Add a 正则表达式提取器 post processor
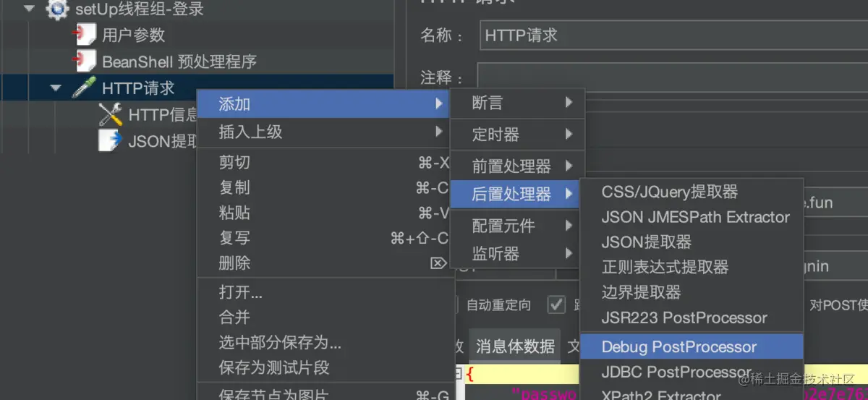 tap(692, 267)
